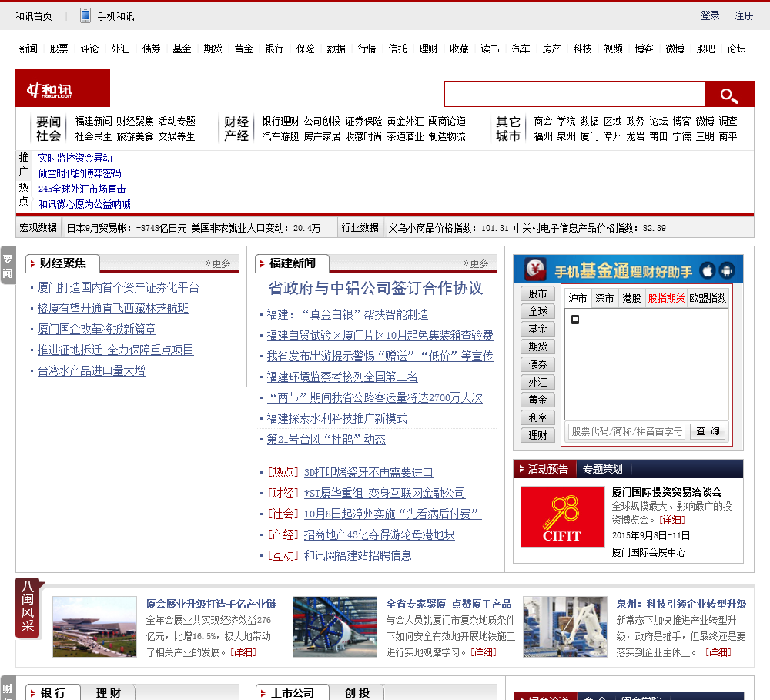Click the mobile phone icon beside 手机和讯
The width and height of the screenshot is (770, 700).
coord(85,15)
